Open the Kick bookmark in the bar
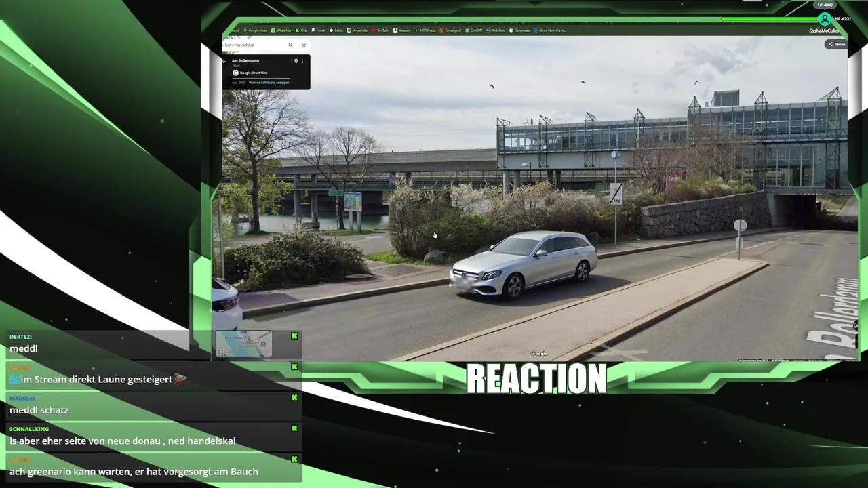868x488 pixels. [301, 30]
